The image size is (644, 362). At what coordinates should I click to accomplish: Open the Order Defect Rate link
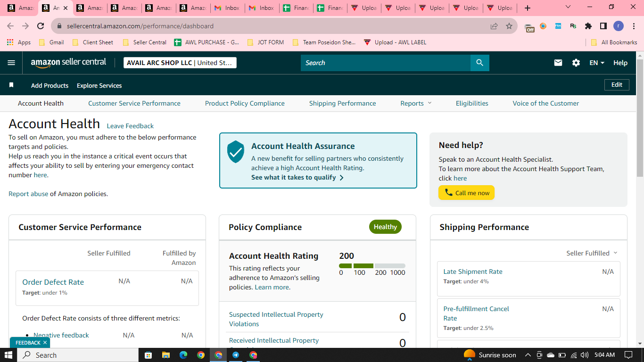pyautogui.click(x=53, y=282)
